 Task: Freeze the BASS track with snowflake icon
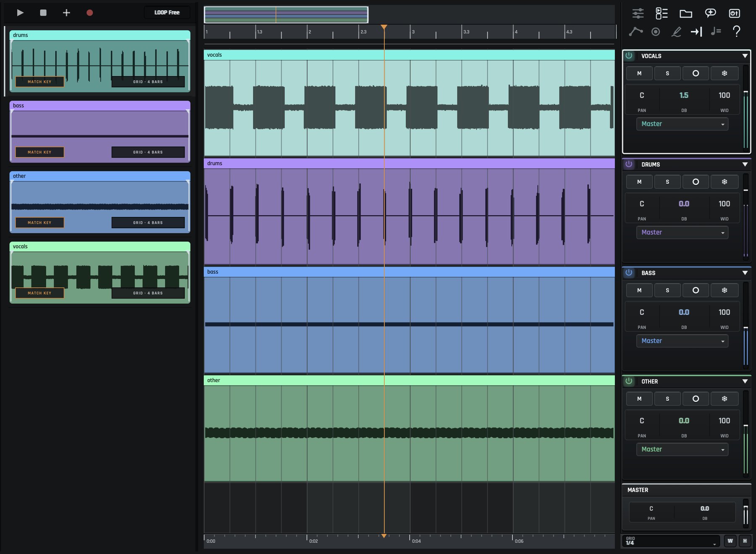pos(724,290)
